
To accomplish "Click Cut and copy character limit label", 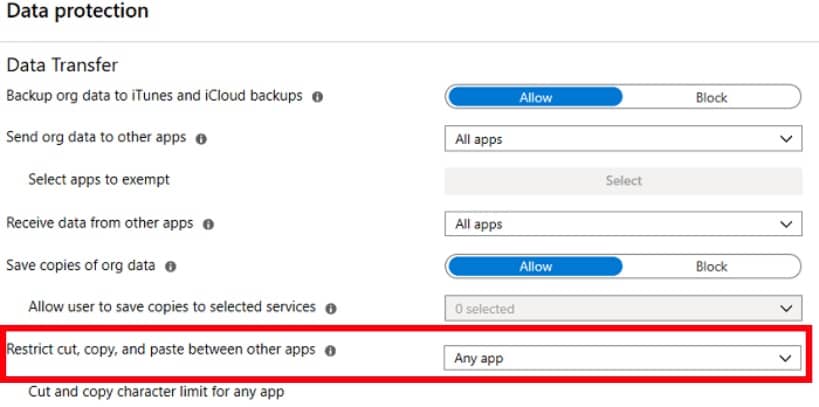I will coord(156,391).
